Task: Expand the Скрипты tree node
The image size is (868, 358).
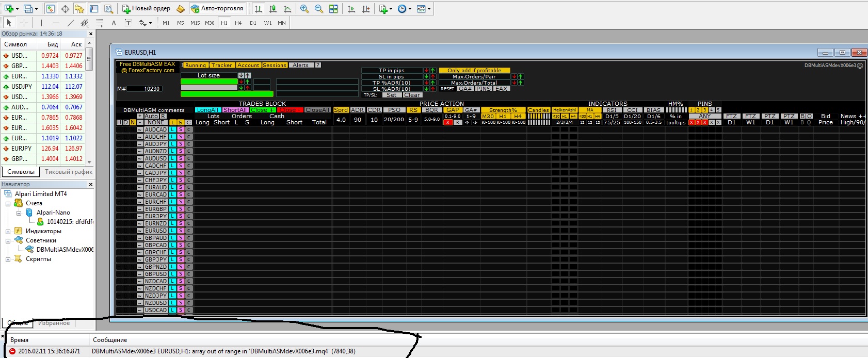Action: 8,259
